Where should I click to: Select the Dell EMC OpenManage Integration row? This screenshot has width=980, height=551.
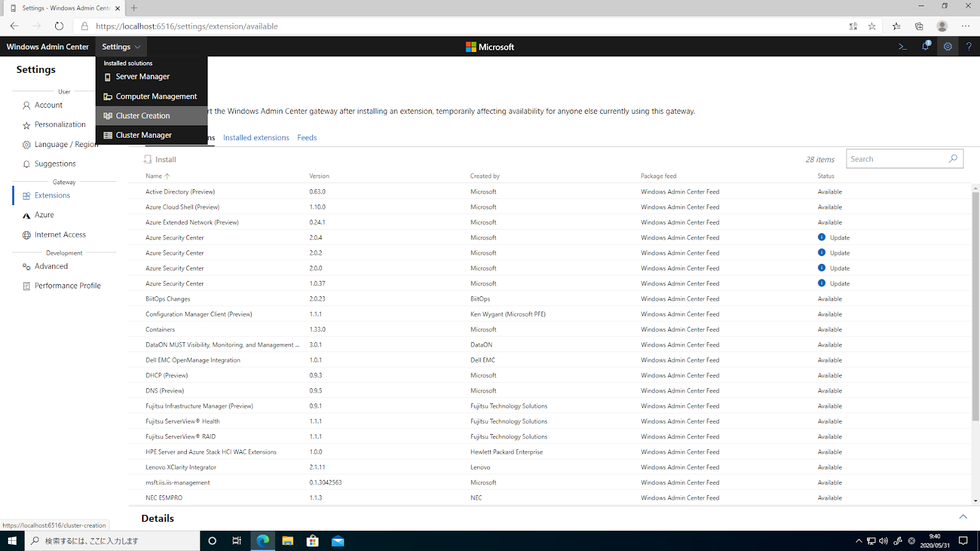tap(550, 360)
